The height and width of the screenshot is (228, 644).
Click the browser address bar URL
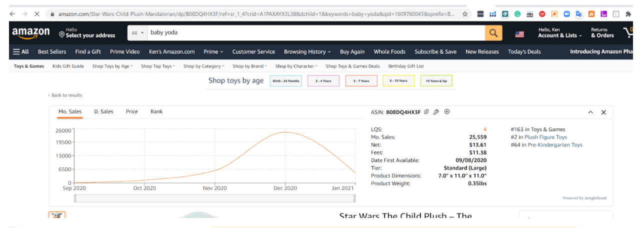256,14
